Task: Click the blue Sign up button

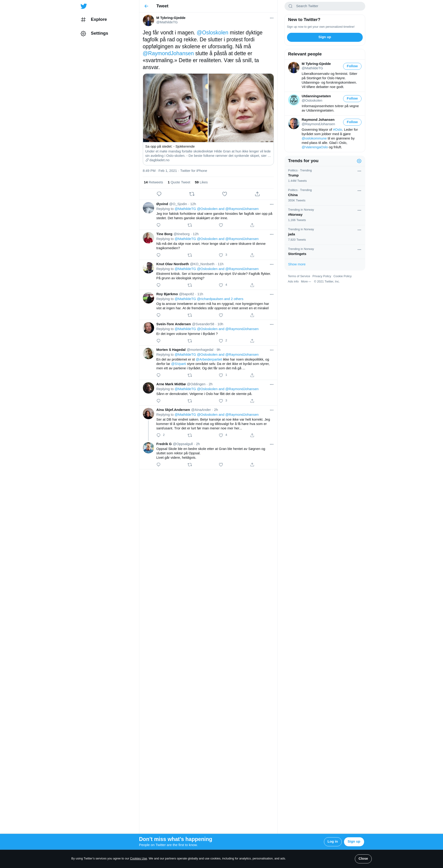Action: click(x=324, y=37)
